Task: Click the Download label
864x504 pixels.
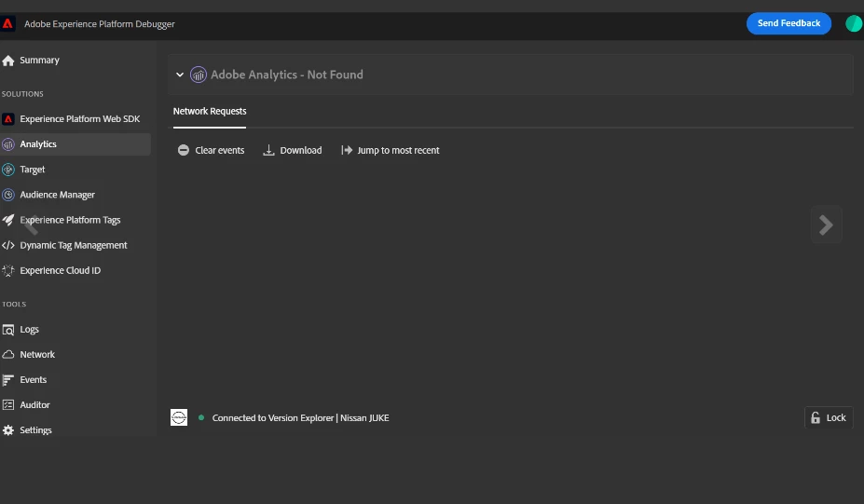Action: [301, 150]
